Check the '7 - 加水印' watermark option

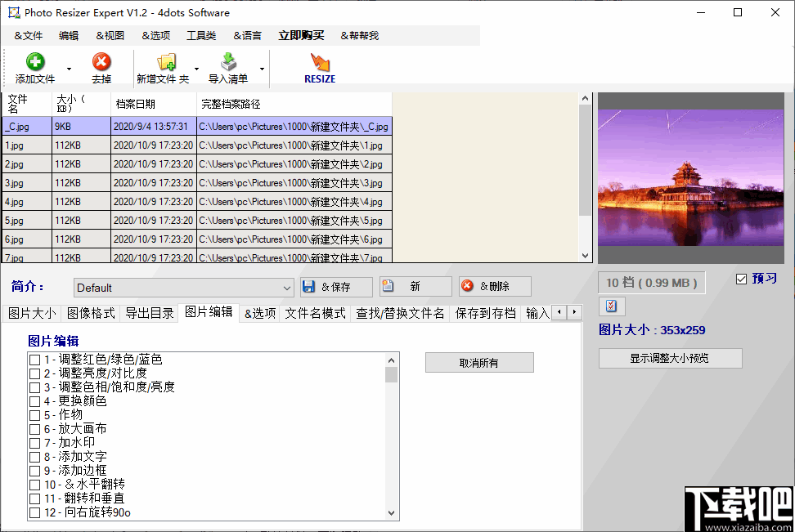click(35, 442)
